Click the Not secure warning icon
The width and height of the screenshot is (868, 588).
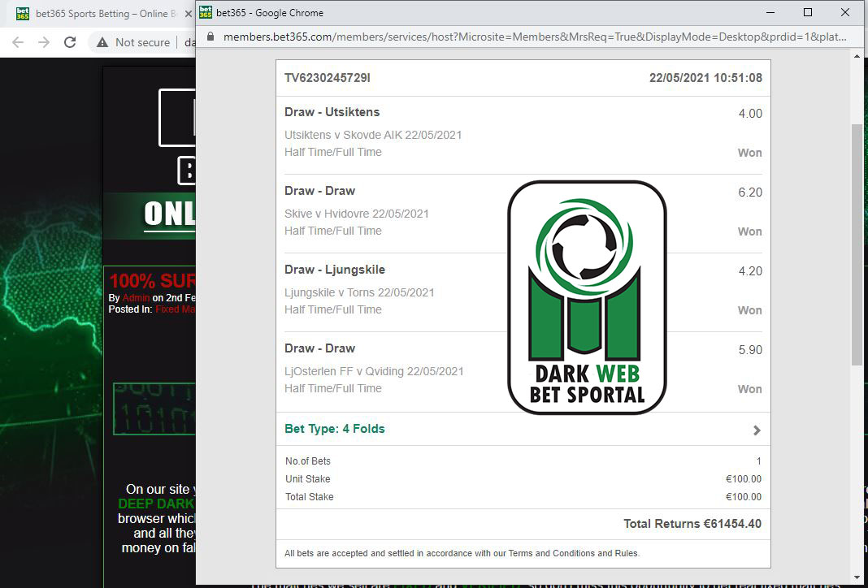102,42
